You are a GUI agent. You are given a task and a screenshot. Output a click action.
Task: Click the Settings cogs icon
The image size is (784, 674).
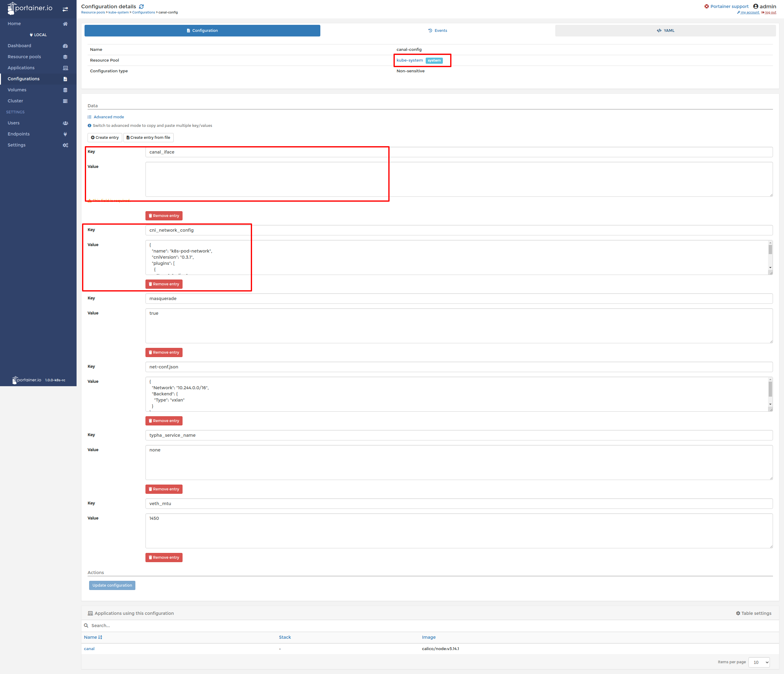click(x=65, y=145)
